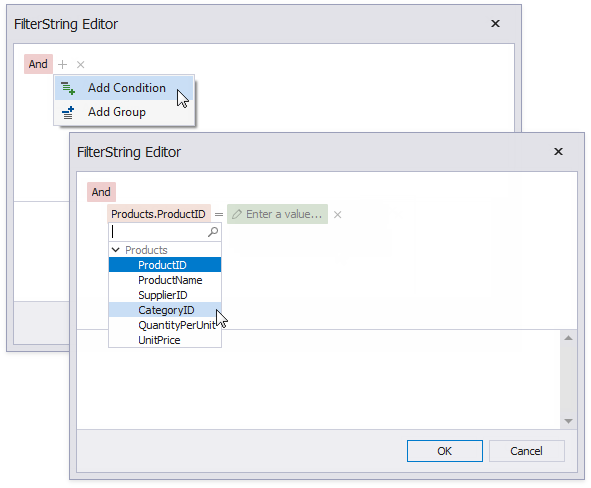Select ProductName in the field list
Viewport: 591px width, 488px height.
(x=165, y=280)
